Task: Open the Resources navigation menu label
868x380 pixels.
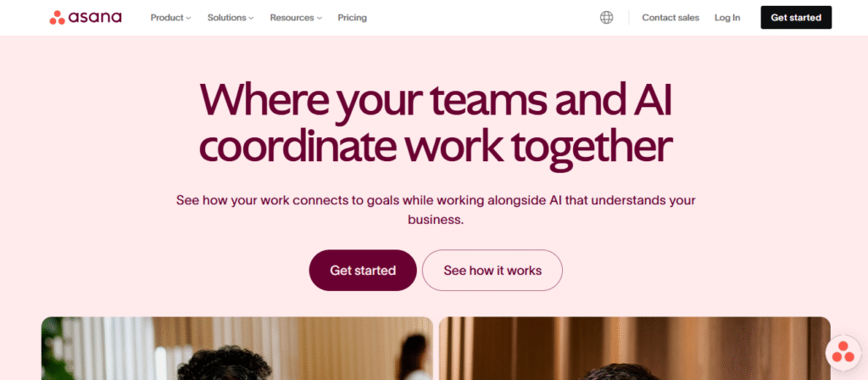Action: pyautogui.click(x=292, y=18)
